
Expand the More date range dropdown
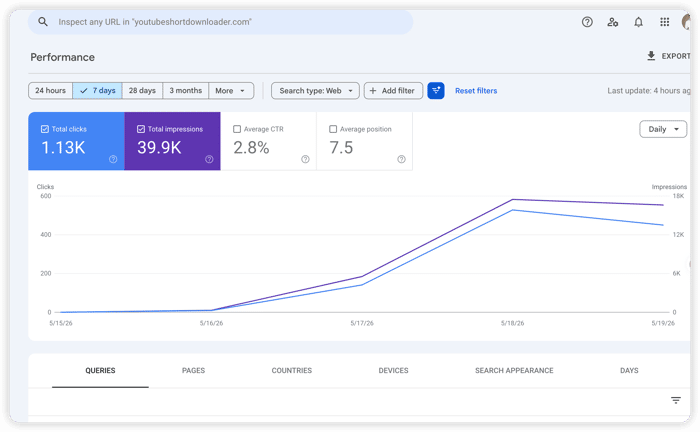point(231,91)
